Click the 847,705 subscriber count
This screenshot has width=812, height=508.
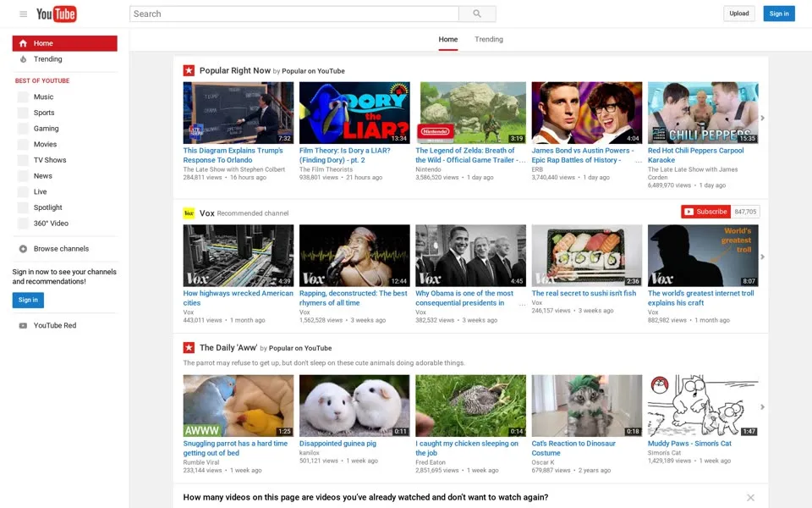(745, 212)
